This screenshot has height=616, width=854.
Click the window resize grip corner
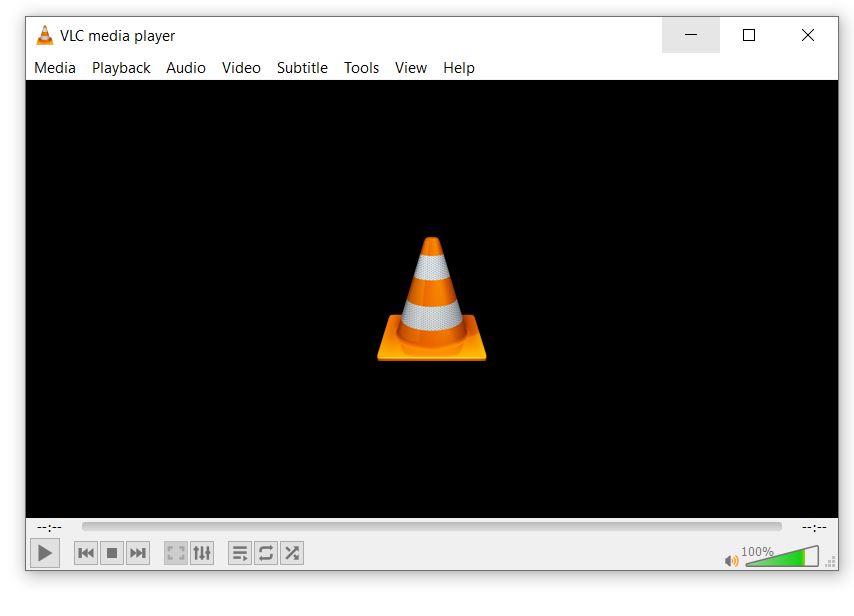(831, 562)
